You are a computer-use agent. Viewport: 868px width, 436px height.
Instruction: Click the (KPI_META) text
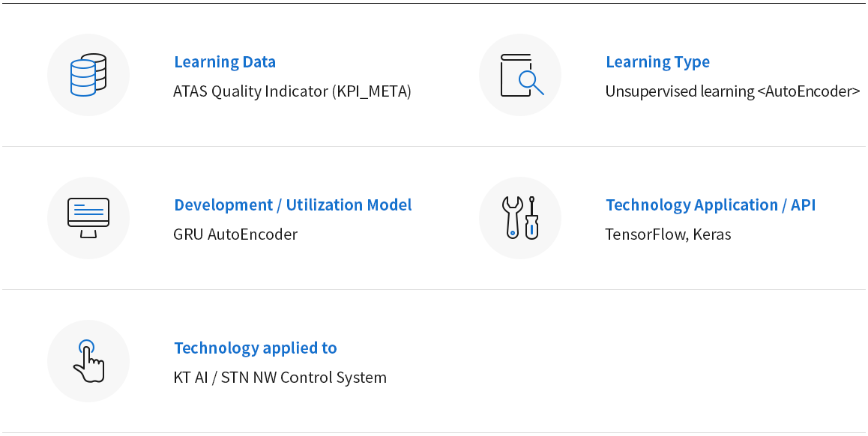tap(372, 91)
